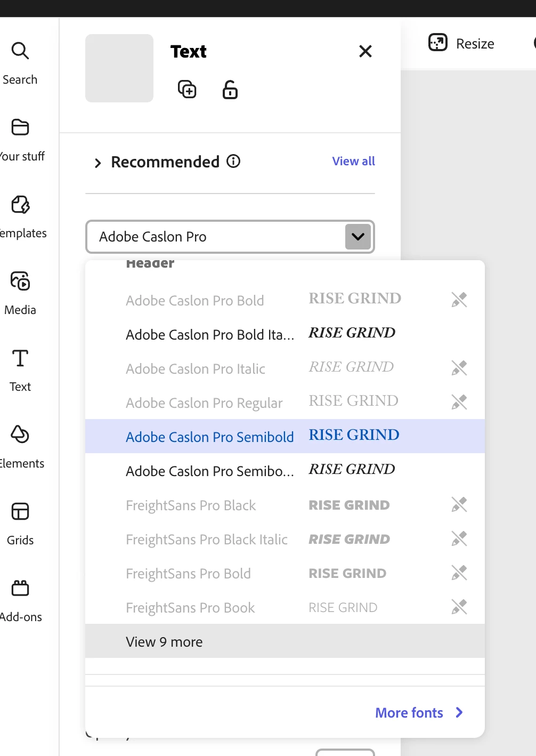
Task: Click the Recommended info icon
Action: point(233,161)
